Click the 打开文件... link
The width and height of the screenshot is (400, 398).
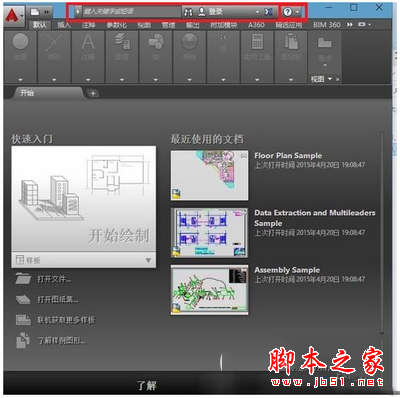[x=54, y=279]
